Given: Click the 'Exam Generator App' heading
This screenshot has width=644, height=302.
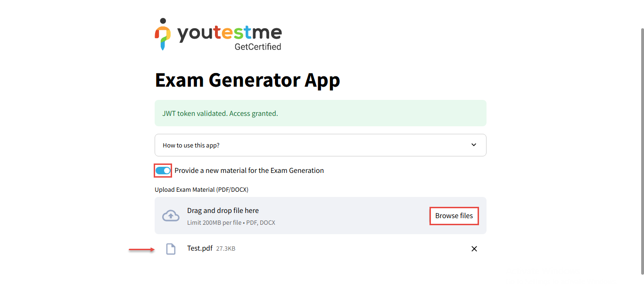Looking at the screenshot, I should tap(247, 80).
